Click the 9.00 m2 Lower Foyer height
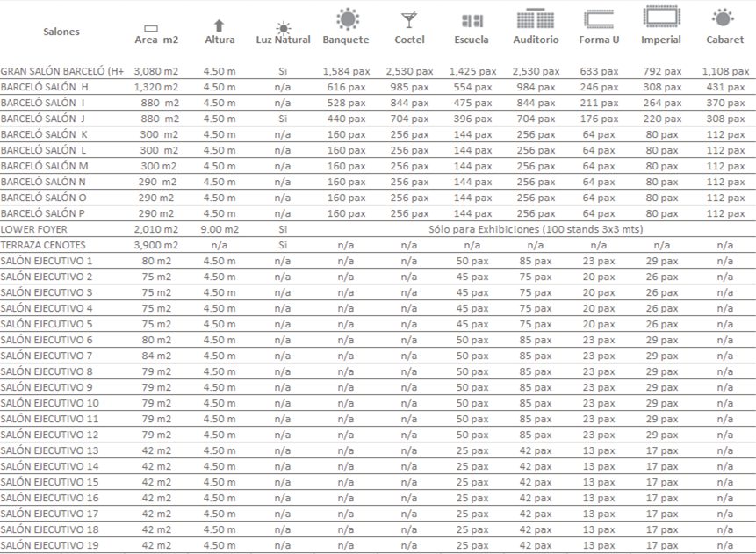Image resolution: width=756 pixels, height=554 pixels. [220, 229]
